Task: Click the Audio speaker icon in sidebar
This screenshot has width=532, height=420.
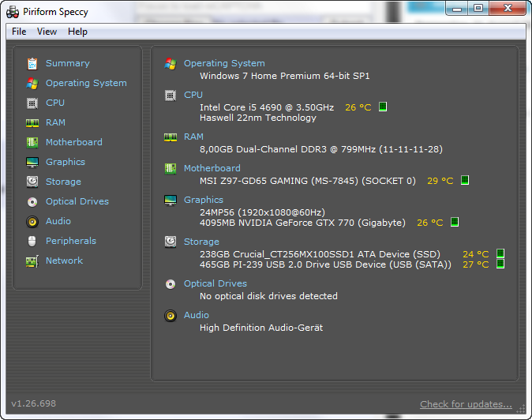Action: point(32,221)
